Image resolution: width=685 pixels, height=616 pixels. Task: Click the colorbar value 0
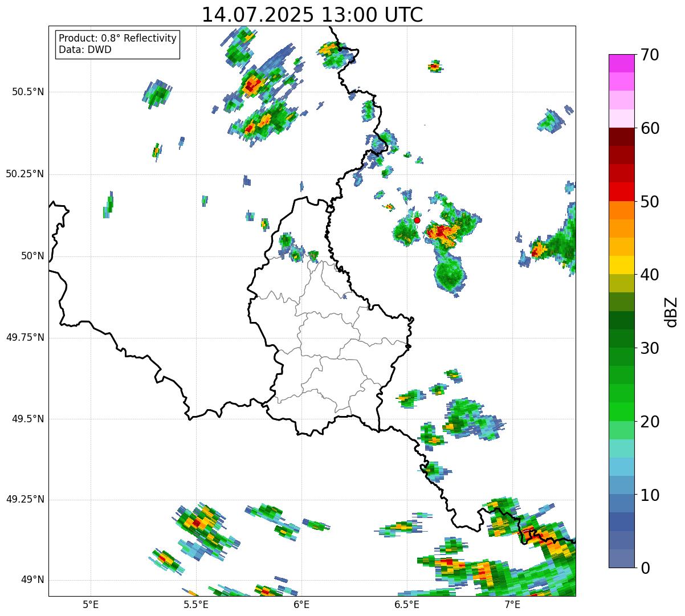click(x=645, y=568)
